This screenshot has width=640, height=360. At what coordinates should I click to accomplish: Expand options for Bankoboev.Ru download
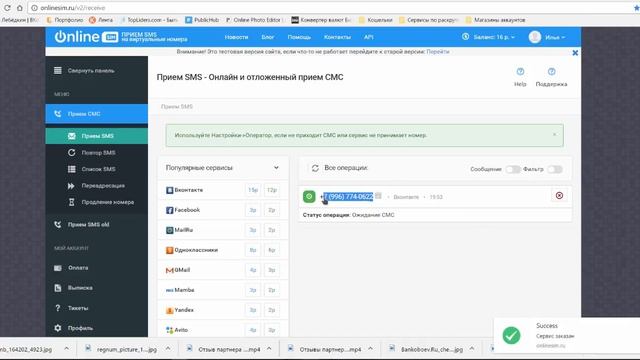click(x=472, y=349)
